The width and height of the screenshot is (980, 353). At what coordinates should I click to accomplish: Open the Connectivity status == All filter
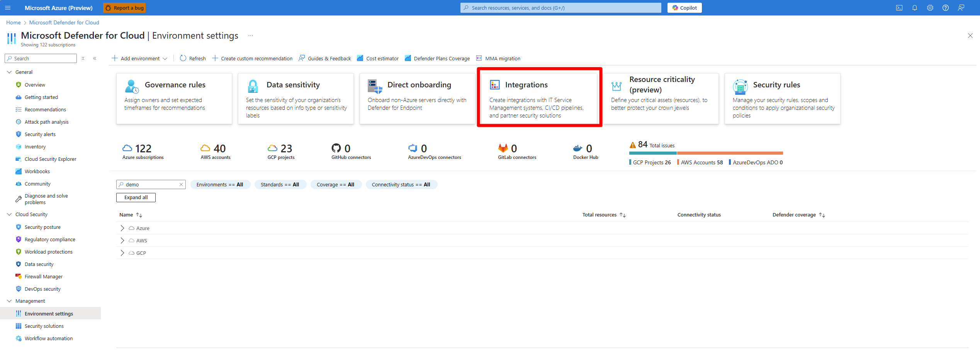pyautogui.click(x=401, y=184)
